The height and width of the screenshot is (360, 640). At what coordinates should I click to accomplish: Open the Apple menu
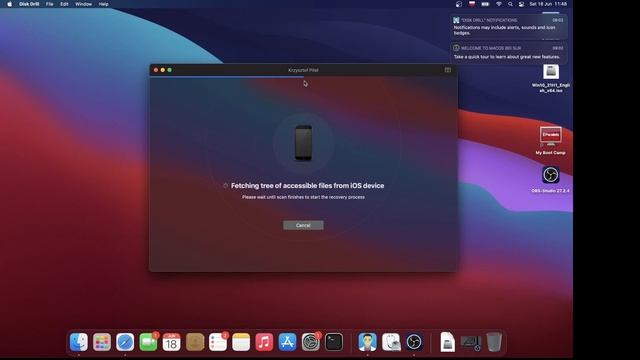tap(9, 4)
